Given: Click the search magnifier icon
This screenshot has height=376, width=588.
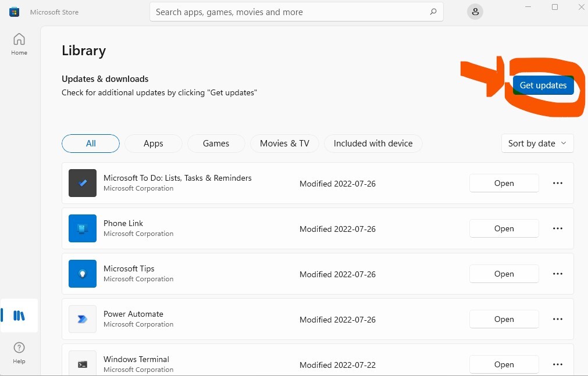Looking at the screenshot, I should click(x=433, y=12).
